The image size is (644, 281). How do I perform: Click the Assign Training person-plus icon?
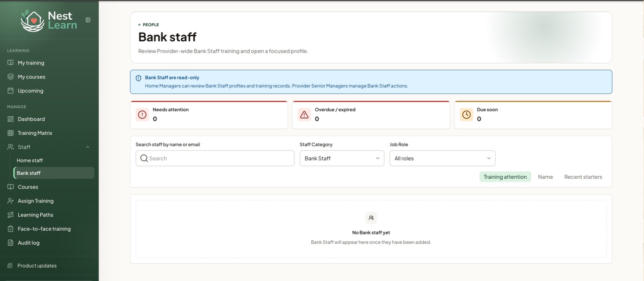(11, 201)
